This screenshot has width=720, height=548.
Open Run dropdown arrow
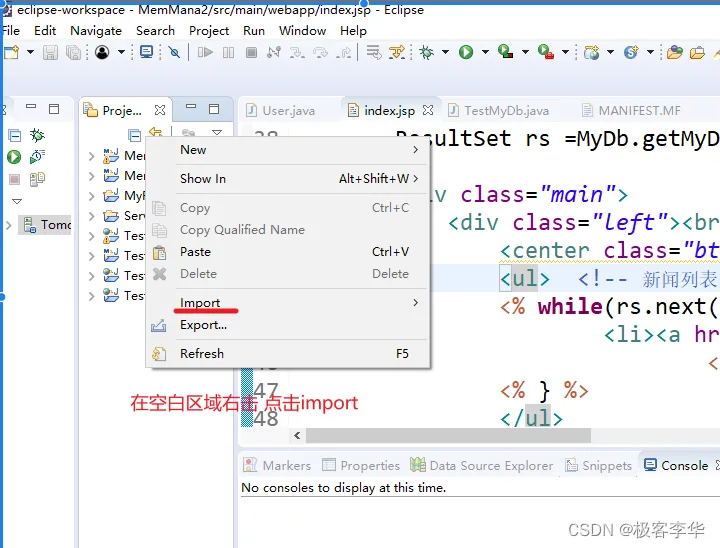click(x=485, y=52)
